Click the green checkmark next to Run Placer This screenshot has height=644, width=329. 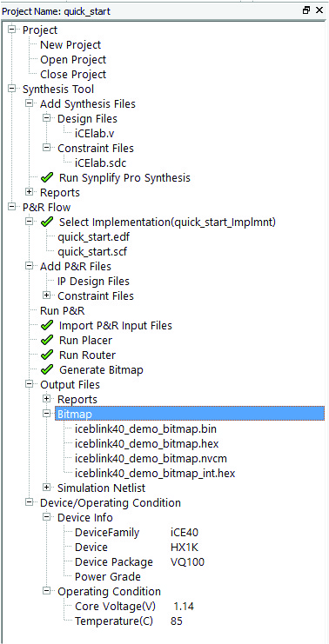point(47,340)
